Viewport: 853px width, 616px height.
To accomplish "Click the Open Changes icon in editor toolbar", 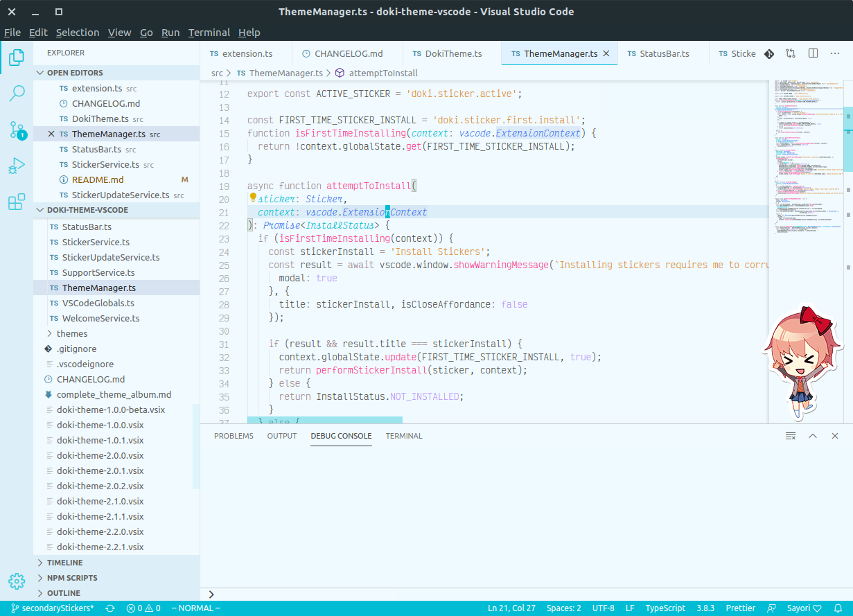I will 791,53.
